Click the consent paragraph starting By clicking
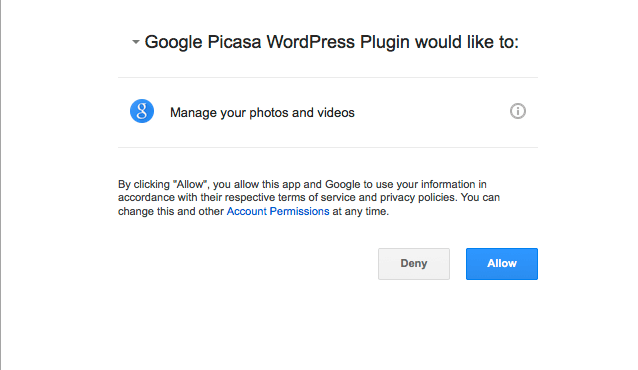 pos(309,198)
